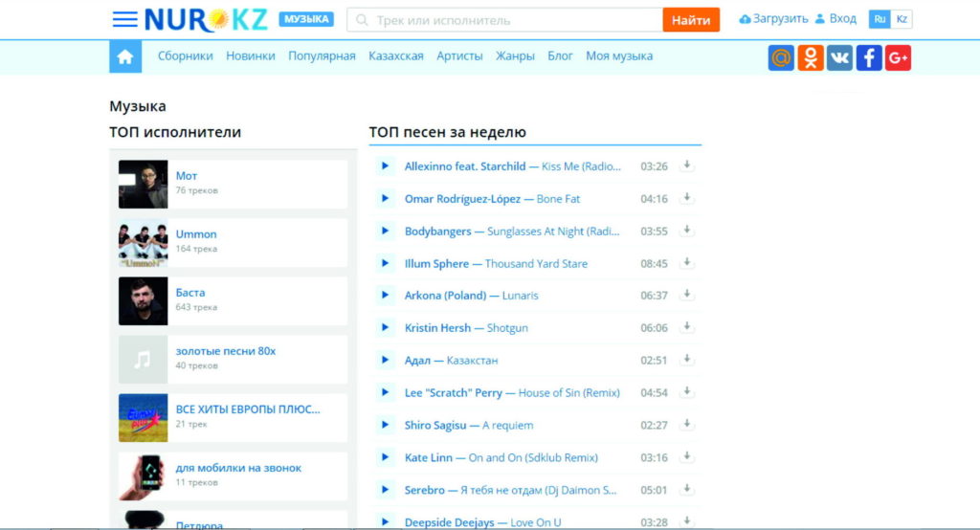Open the Баста artist thumbnail
The image size is (980, 530).
(x=144, y=301)
